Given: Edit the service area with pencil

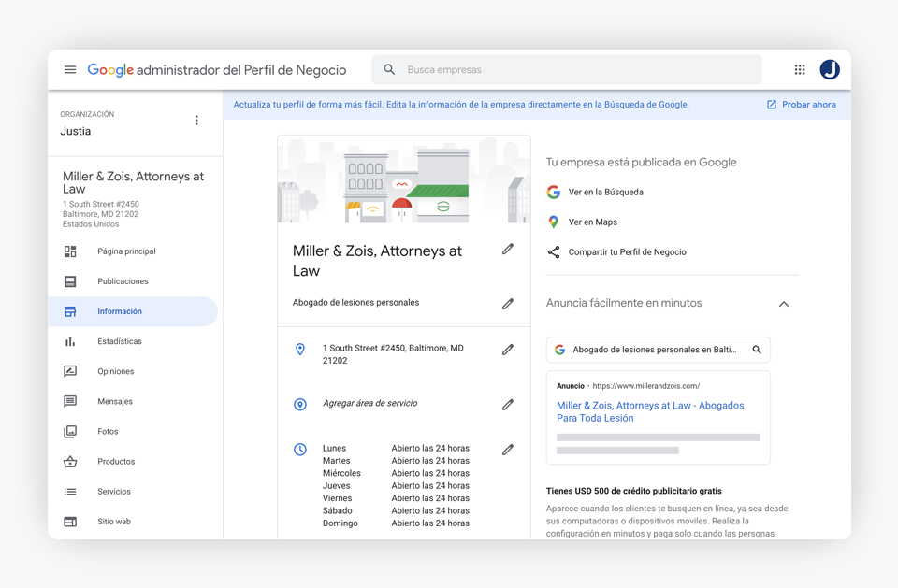Looking at the screenshot, I should coord(508,405).
